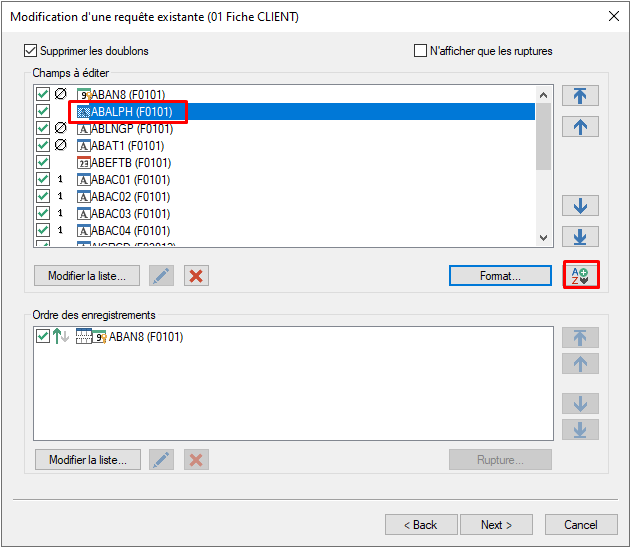Click red X icon under Ordre des enregistrements

[196, 459]
